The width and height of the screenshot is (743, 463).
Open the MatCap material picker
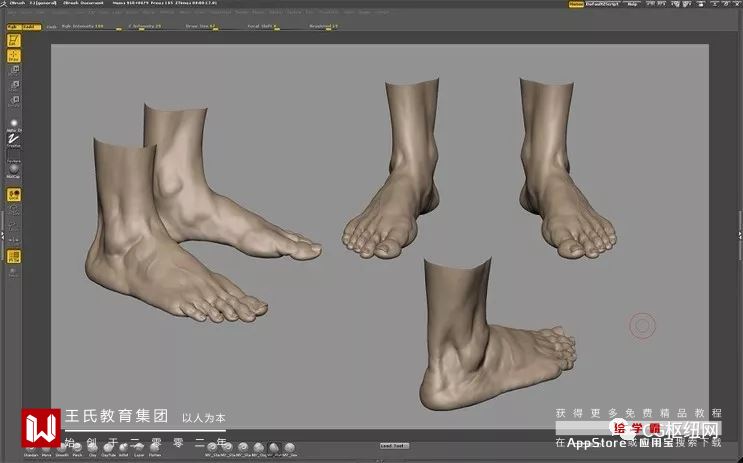[x=14, y=170]
